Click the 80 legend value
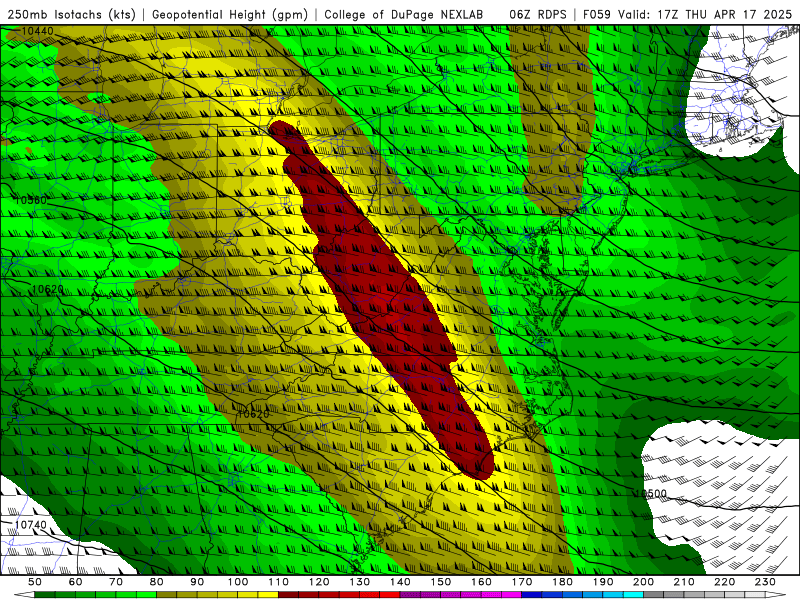This screenshot has width=800, height=600. tap(157, 582)
